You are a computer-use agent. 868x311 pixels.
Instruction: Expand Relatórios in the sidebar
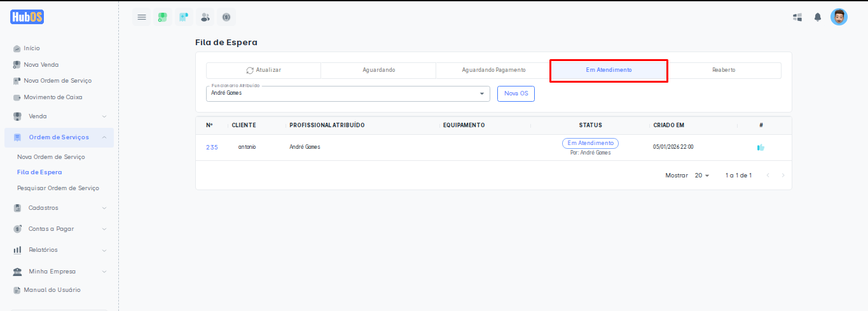pos(59,250)
